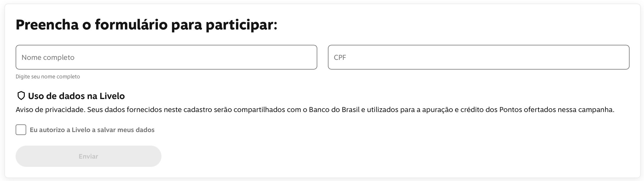The width and height of the screenshot is (644, 181).
Task: Click the label 'Eu autorizo a Livelo a salvar meus dados'
Action: pos(92,130)
